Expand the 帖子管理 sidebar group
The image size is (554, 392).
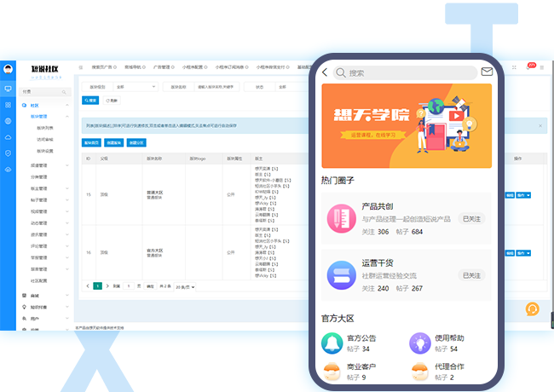pyautogui.click(x=67, y=200)
